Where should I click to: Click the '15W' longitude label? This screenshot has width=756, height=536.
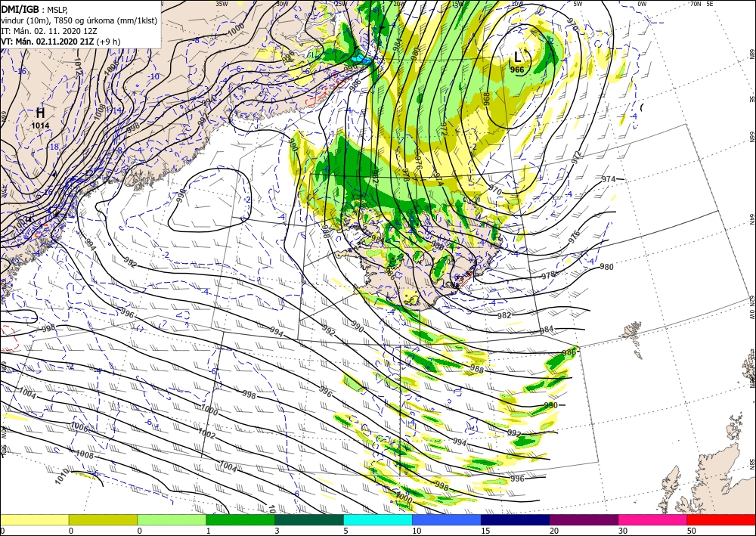coord(458,4)
